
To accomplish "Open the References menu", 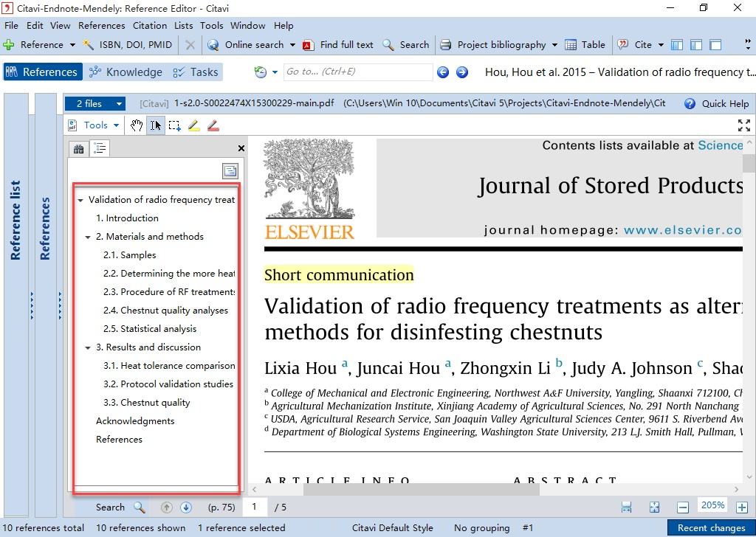I will [102, 26].
